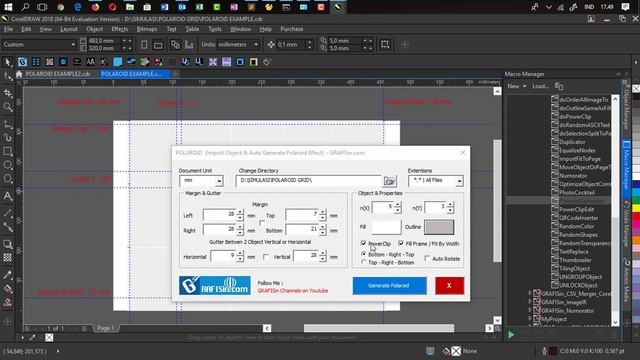The image size is (640, 360).
Task: Click the light-blue square macro toolbar icon
Action: 118,62
